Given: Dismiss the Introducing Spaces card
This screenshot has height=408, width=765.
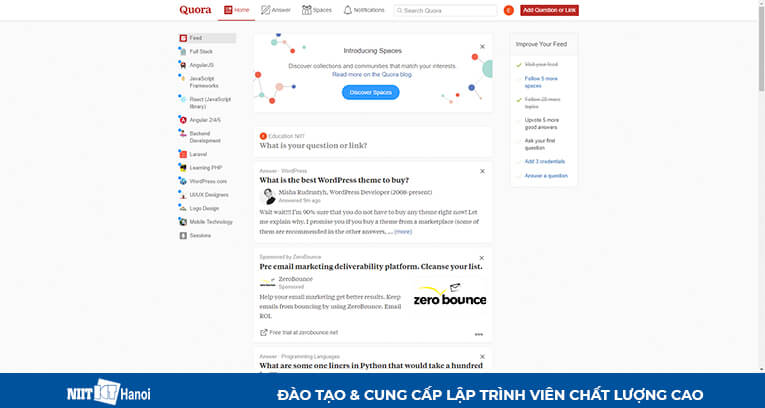Looking at the screenshot, I should 483,46.
